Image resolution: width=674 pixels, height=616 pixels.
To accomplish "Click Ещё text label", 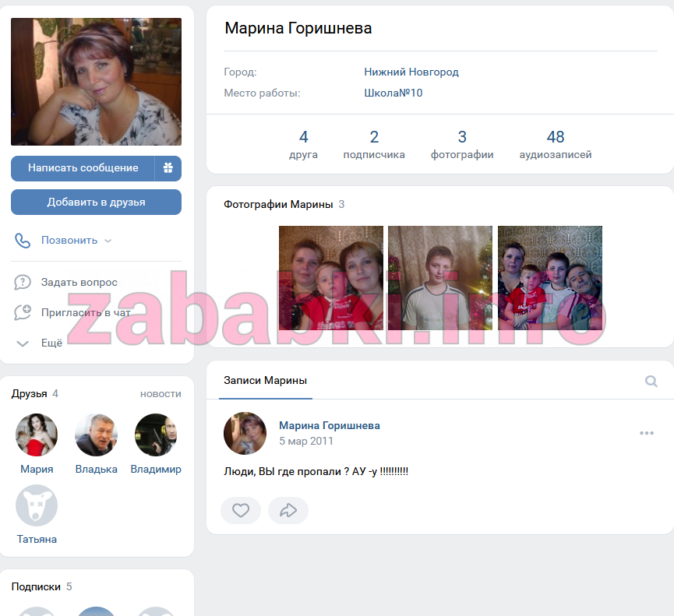I will (x=51, y=343).
